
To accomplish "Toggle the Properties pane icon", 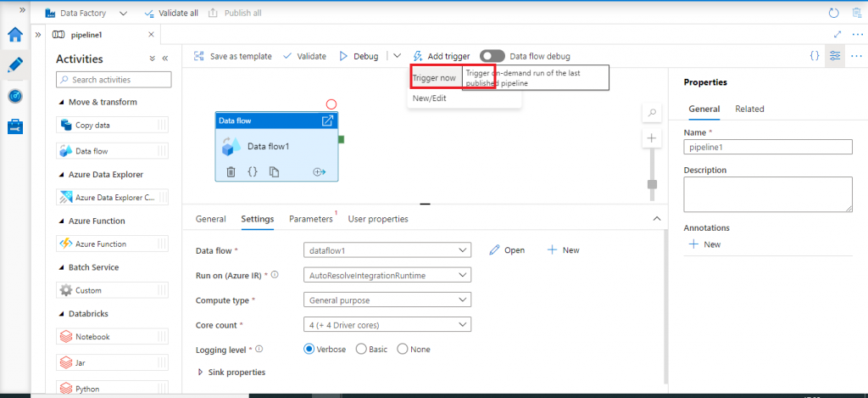I will point(835,56).
